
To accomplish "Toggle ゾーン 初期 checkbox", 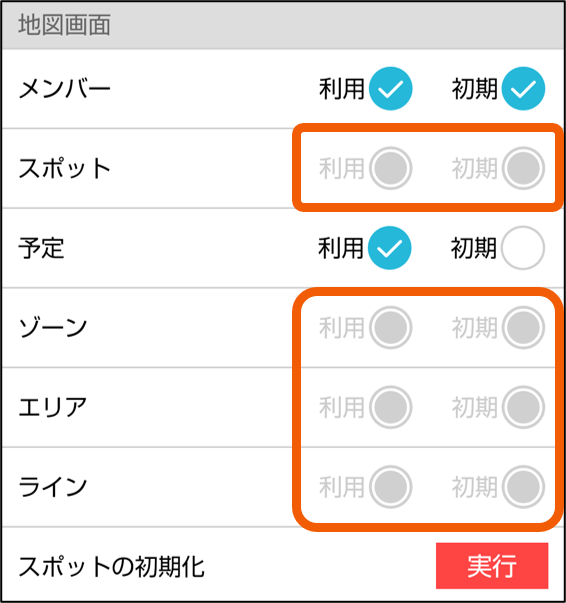I will coord(523,327).
